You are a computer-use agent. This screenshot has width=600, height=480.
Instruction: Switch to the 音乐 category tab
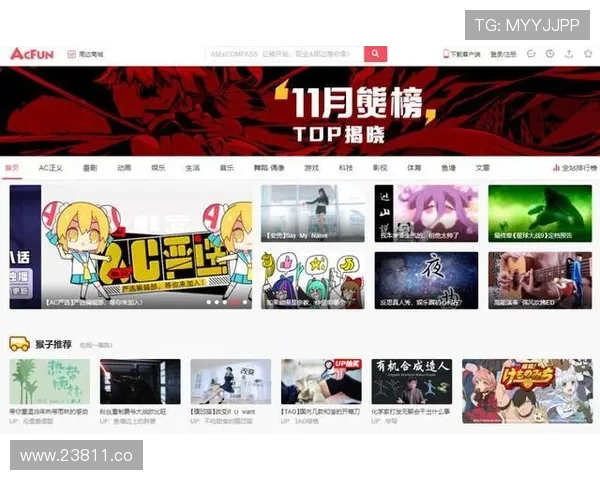click(227, 168)
